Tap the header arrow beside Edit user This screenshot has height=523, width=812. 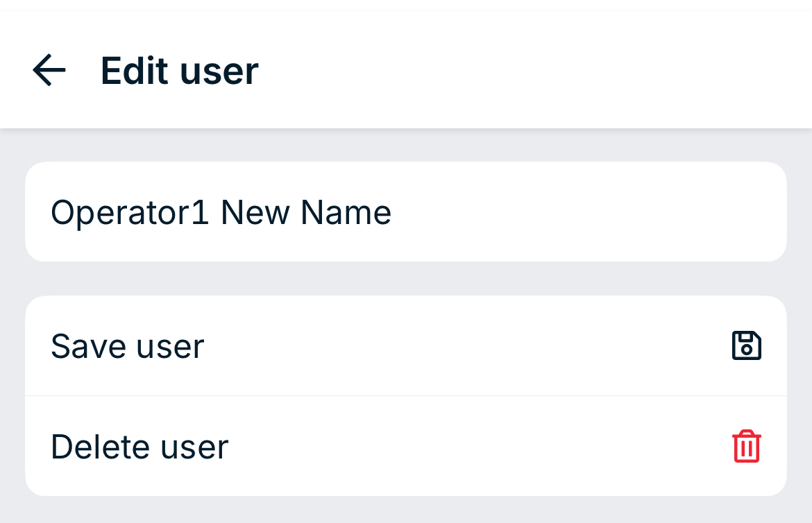49,70
